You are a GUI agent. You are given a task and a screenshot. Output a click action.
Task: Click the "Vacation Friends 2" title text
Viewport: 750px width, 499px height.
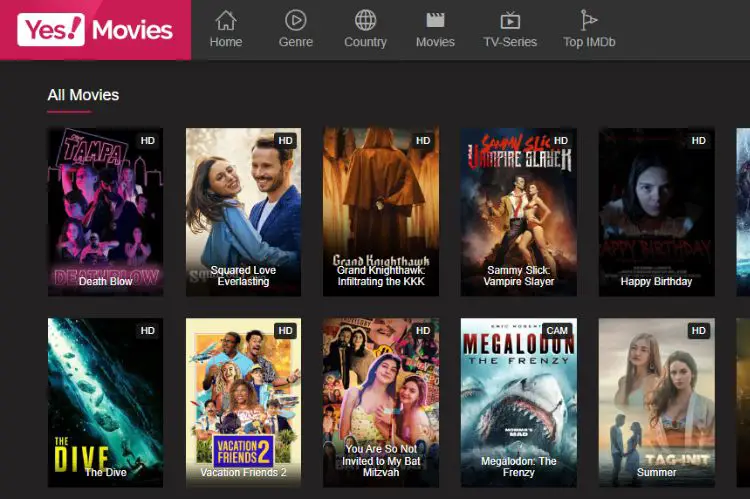(x=243, y=472)
